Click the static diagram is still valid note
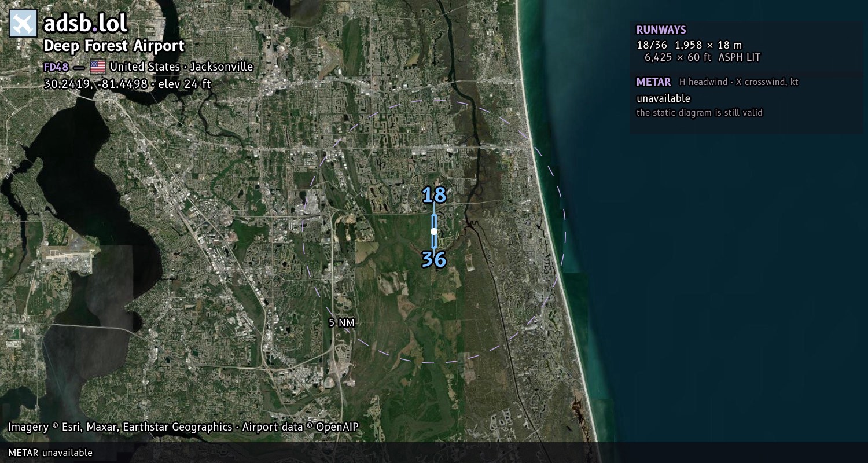 pyautogui.click(x=700, y=113)
